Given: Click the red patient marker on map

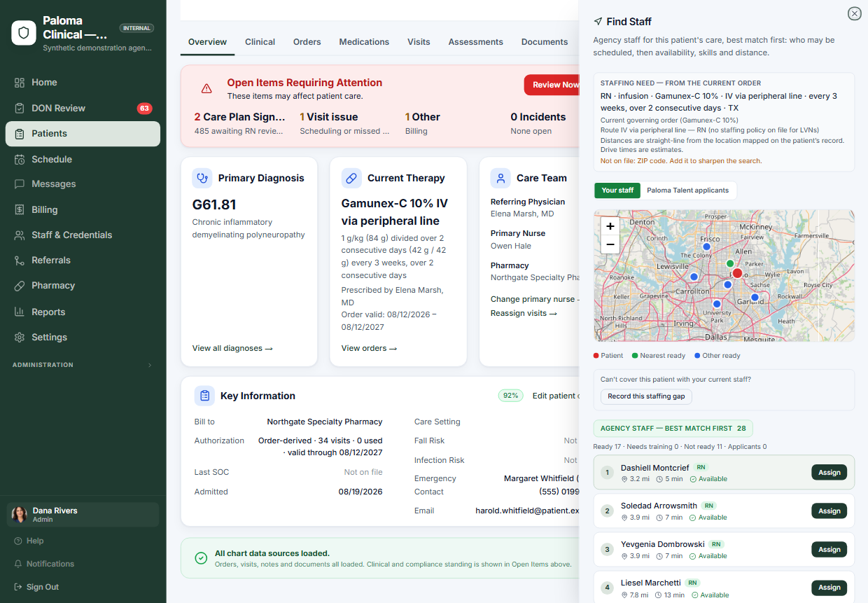Looking at the screenshot, I should [x=737, y=273].
